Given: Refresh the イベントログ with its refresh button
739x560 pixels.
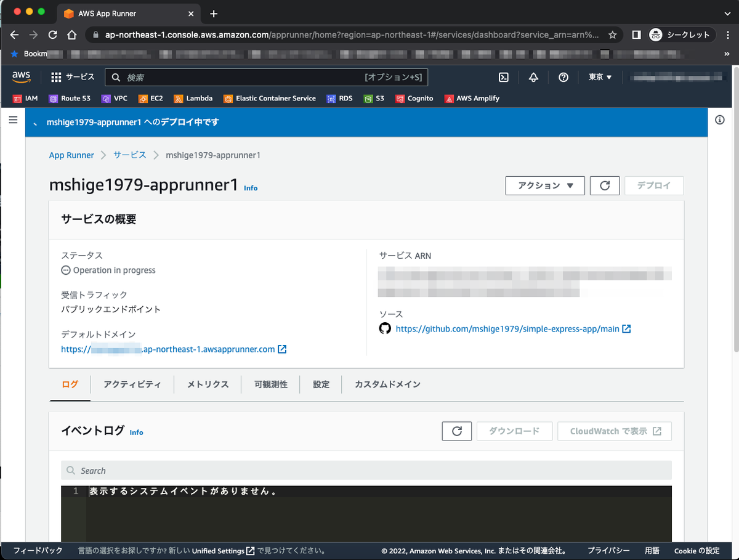Looking at the screenshot, I should point(457,431).
